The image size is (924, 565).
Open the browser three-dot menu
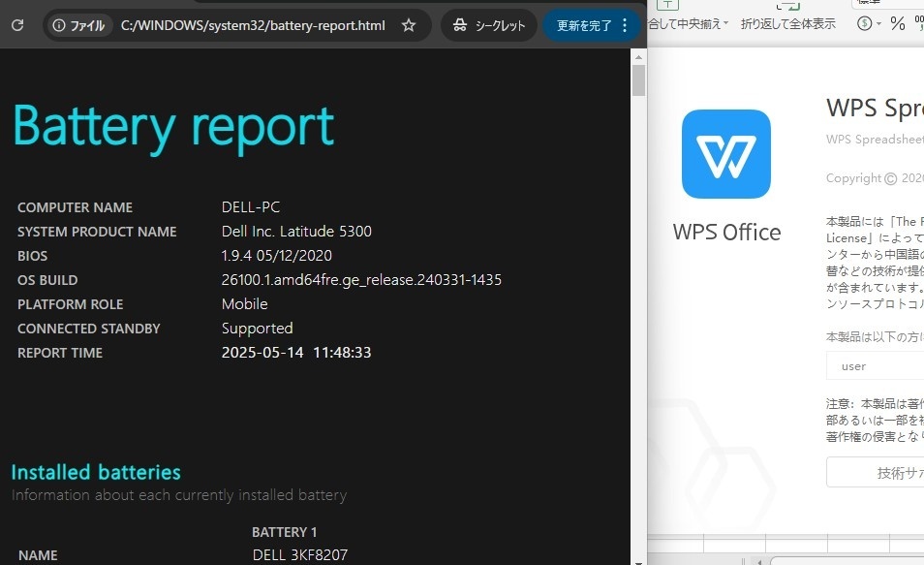pyautogui.click(x=625, y=25)
